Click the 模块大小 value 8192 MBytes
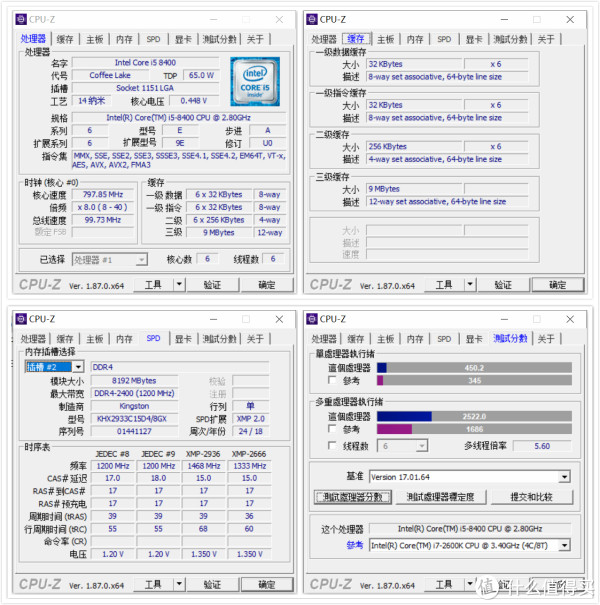Image resolution: width=600 pixels, height=605 pixels. click(134, 380)
